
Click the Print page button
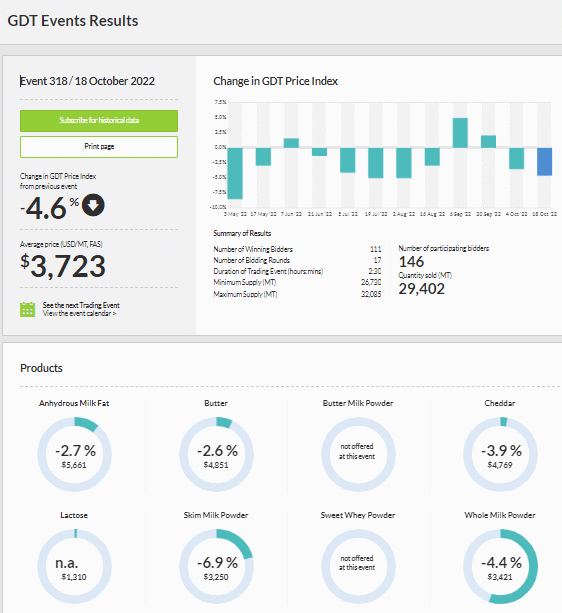(x=99, y=147)
